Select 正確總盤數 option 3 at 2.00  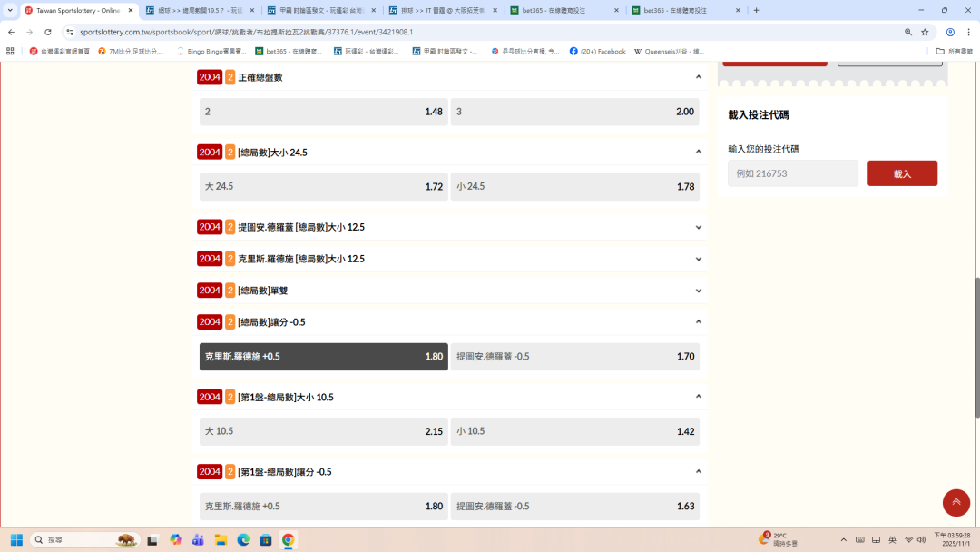(574, 112)
